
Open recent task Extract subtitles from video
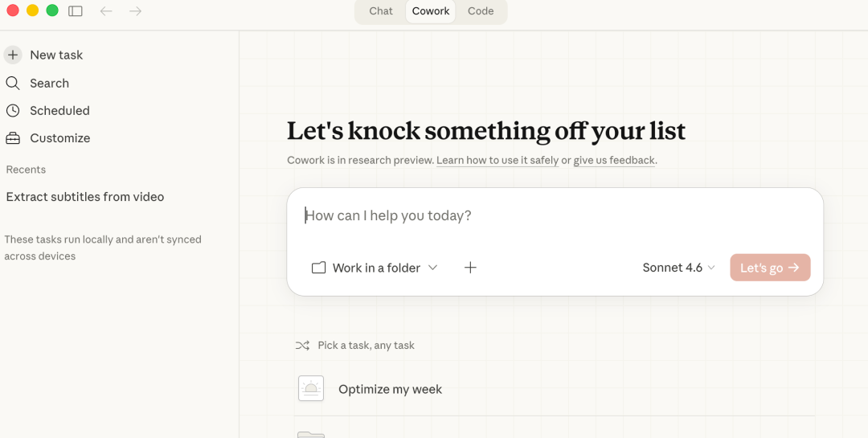tap(85, 197)
